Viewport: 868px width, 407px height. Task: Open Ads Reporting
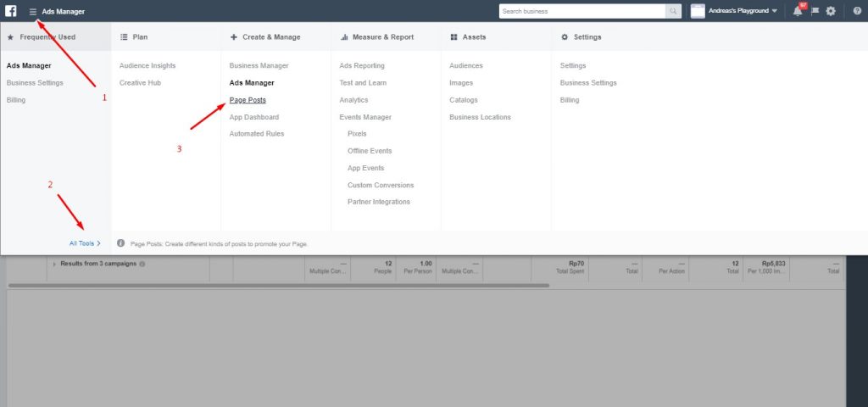(x=362, y=65)
